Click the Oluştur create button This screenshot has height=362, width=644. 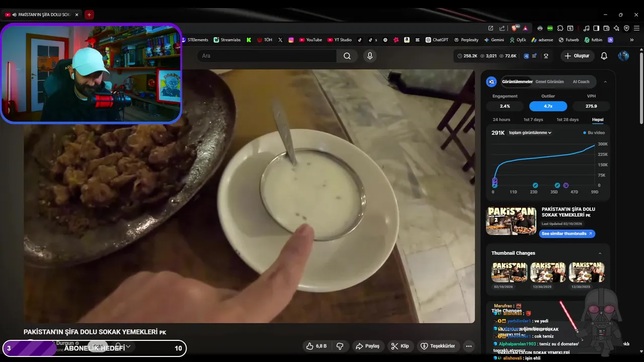577,56
